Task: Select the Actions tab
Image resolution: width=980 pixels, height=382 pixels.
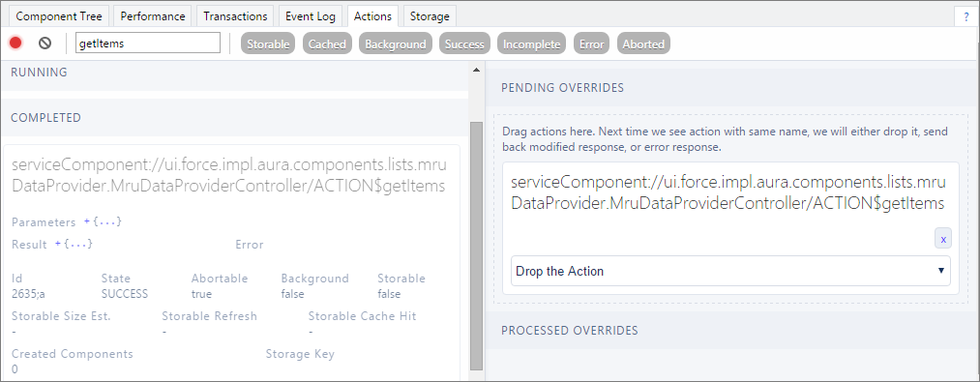Action: pos(373,16)
